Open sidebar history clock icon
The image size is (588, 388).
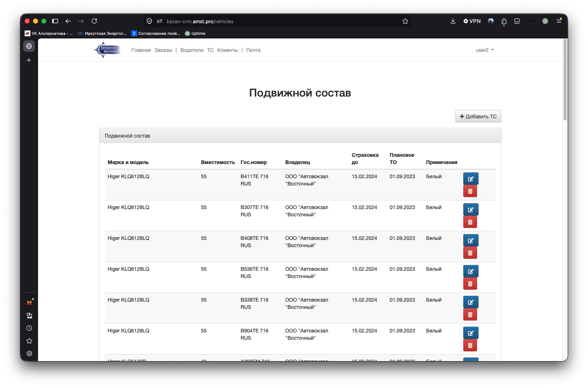[29, 328]
